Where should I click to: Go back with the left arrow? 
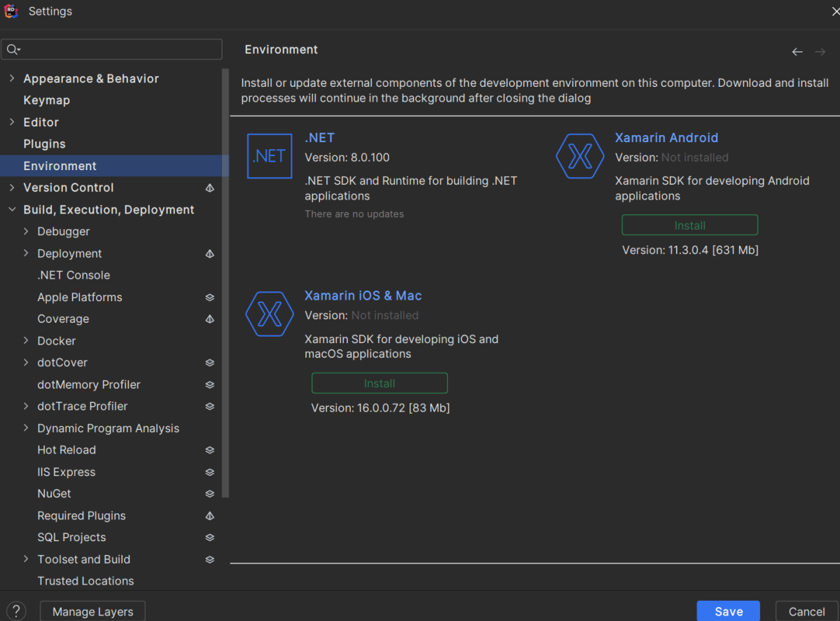pyautogui.click(x=797, y=52)
